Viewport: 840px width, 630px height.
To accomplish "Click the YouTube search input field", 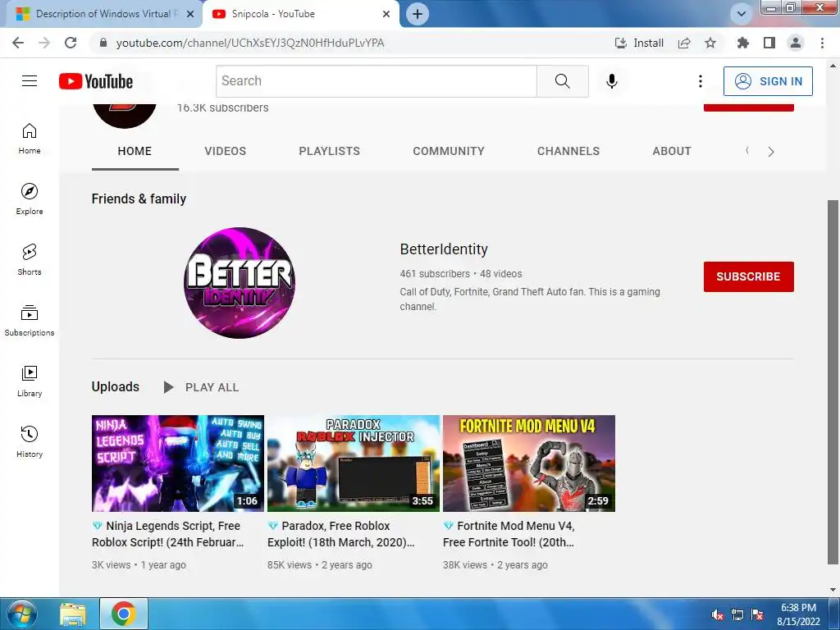I will tap(376, 81).
